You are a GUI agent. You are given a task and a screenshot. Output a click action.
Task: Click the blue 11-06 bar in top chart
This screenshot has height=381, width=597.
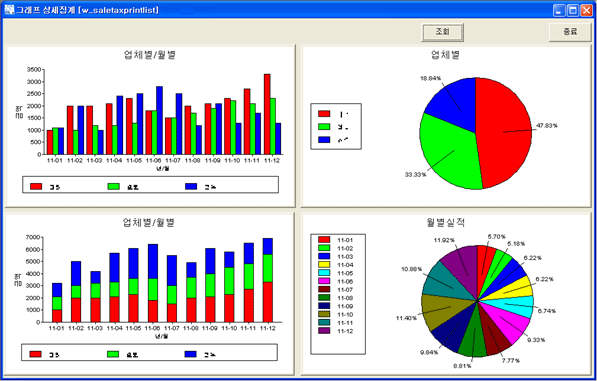coord(159,120)
